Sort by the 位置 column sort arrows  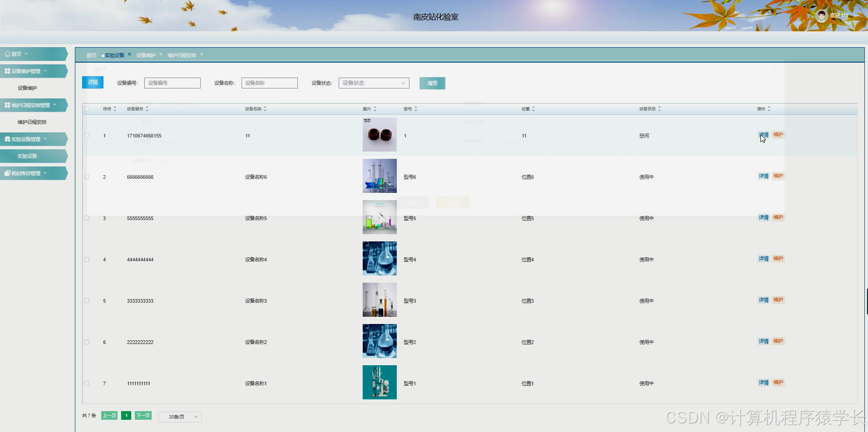(533, 109)
